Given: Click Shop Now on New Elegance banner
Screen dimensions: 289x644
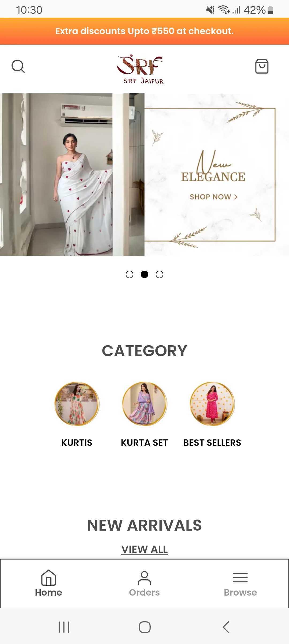Looking at the screenshot, I should (x=214, y=197).
